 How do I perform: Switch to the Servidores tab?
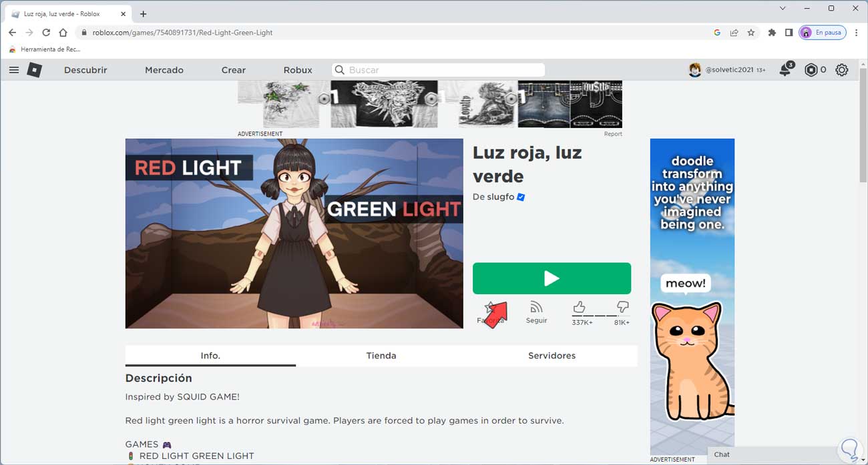click(552, 356)
